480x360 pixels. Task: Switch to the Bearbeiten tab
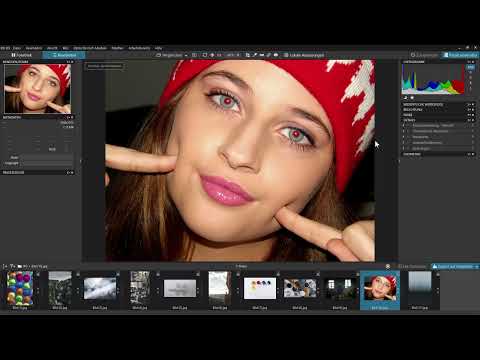[x=63, y=55]
